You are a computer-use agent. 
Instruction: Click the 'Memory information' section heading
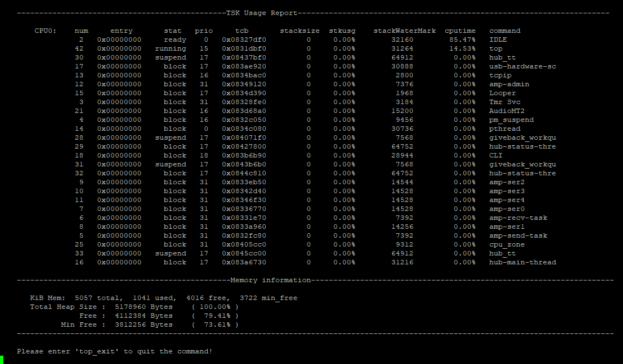(270, 280)
